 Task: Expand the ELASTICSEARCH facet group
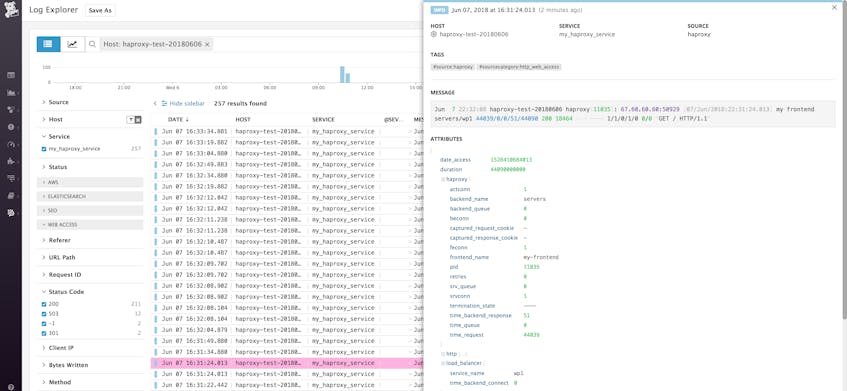point(90,197)
